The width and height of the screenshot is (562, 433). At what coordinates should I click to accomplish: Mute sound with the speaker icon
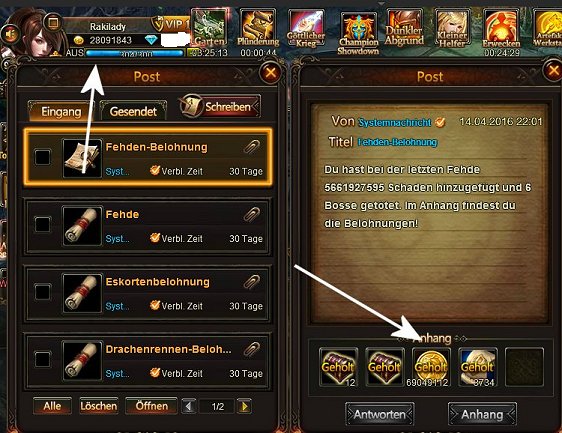click(x=10, y=35)
